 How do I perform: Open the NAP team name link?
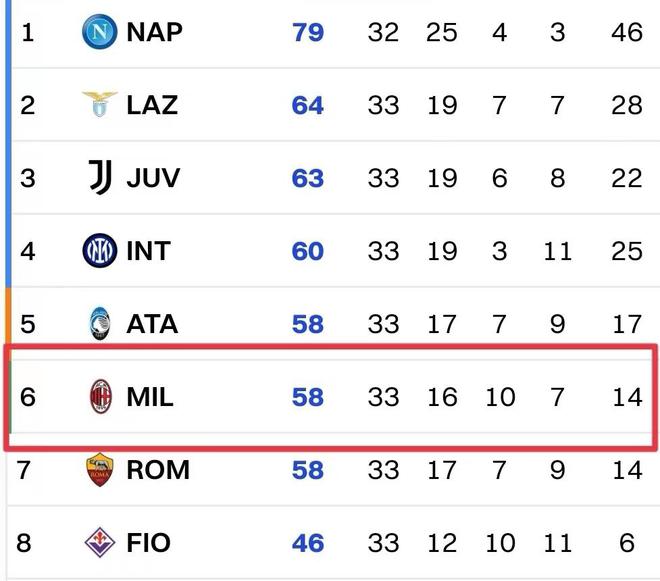[154, 32]
